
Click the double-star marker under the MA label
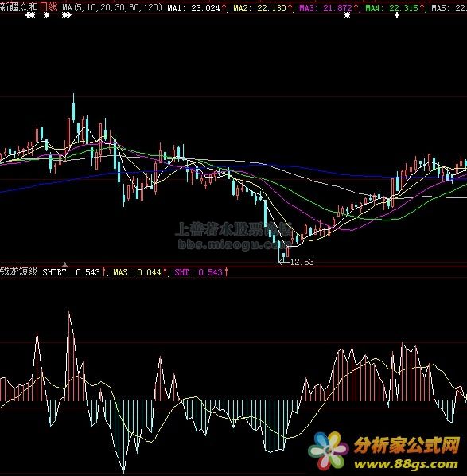tap(67, 15)
